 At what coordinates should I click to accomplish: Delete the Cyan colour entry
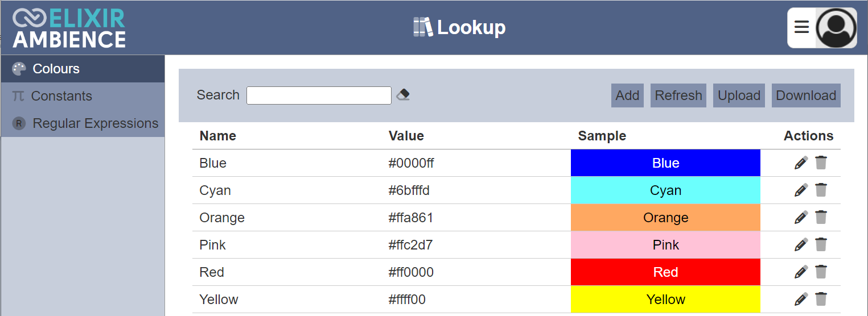pyautogui.click(x=821, y=190)
